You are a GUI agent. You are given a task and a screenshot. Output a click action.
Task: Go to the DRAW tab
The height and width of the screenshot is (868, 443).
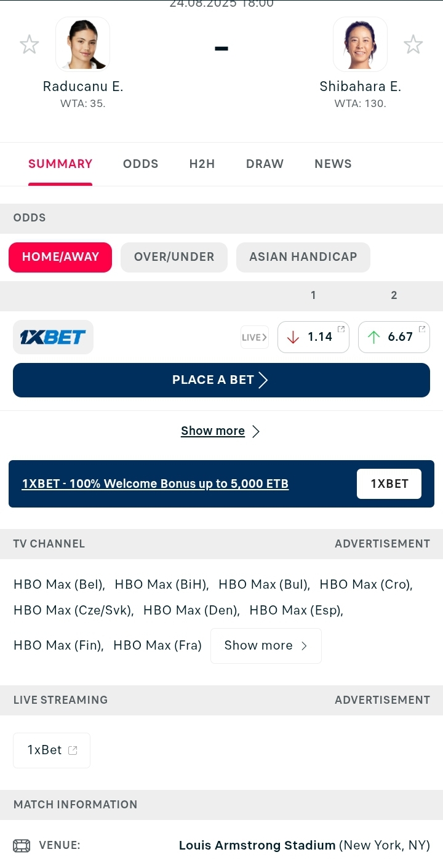(265, 164)
